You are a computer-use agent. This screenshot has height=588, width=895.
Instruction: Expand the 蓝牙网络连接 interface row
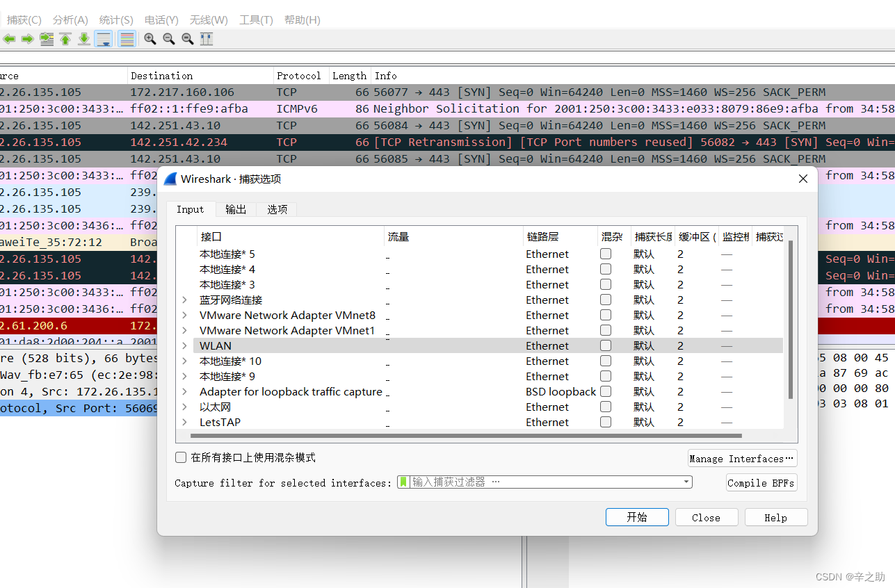coord(184,300)
